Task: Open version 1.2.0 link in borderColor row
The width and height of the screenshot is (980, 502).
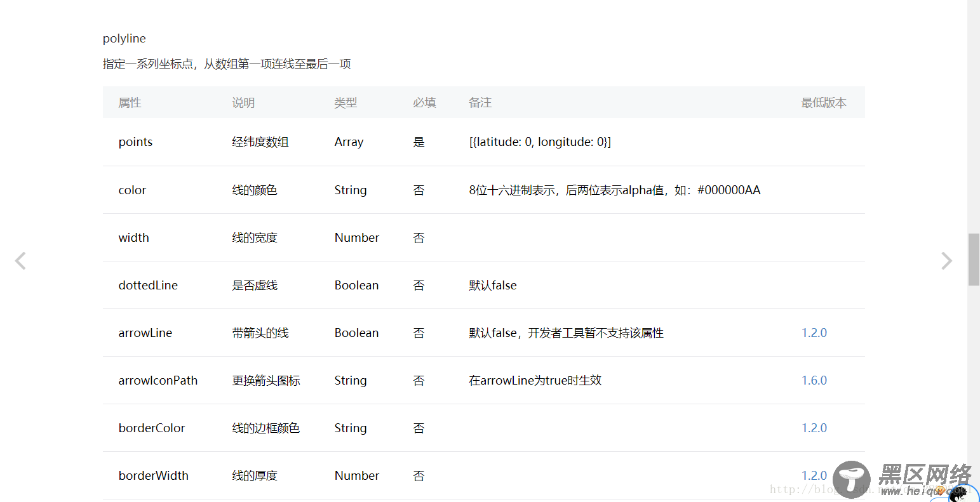Action: [814, 428]
